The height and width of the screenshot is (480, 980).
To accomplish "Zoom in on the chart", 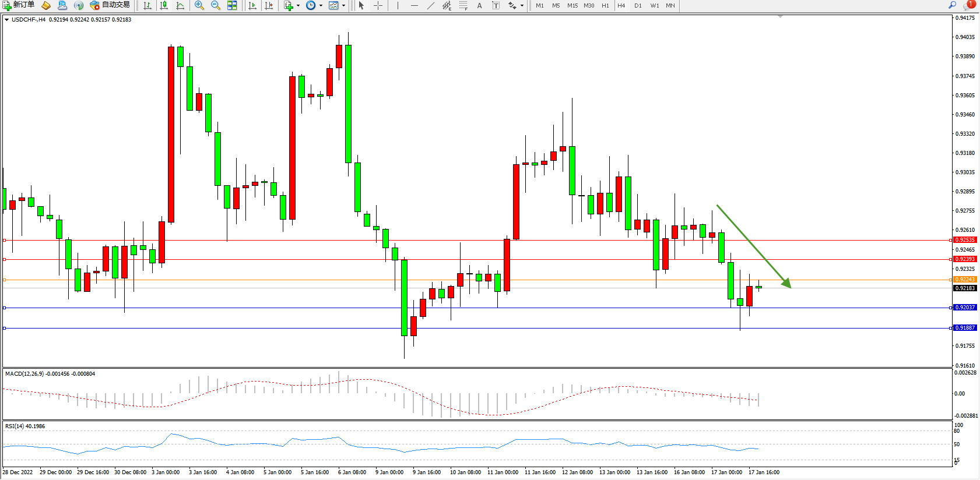I will point(199,5).
